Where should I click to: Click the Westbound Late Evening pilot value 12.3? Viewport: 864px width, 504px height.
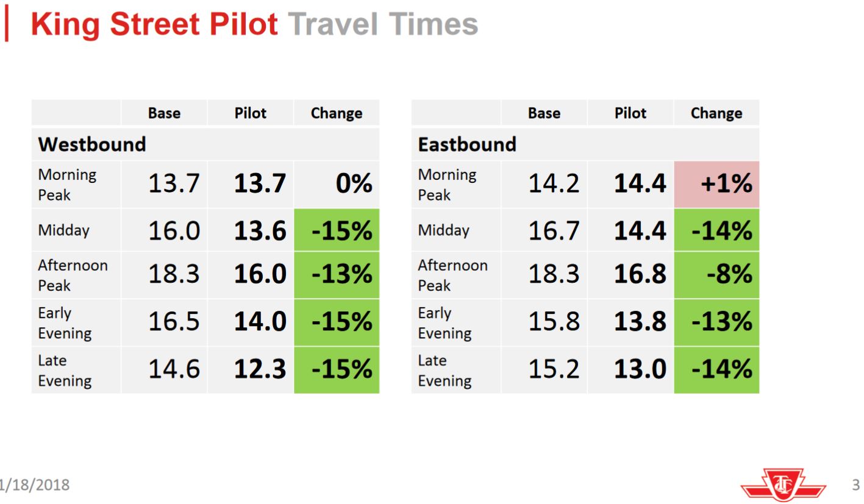(x=260, y=370)
